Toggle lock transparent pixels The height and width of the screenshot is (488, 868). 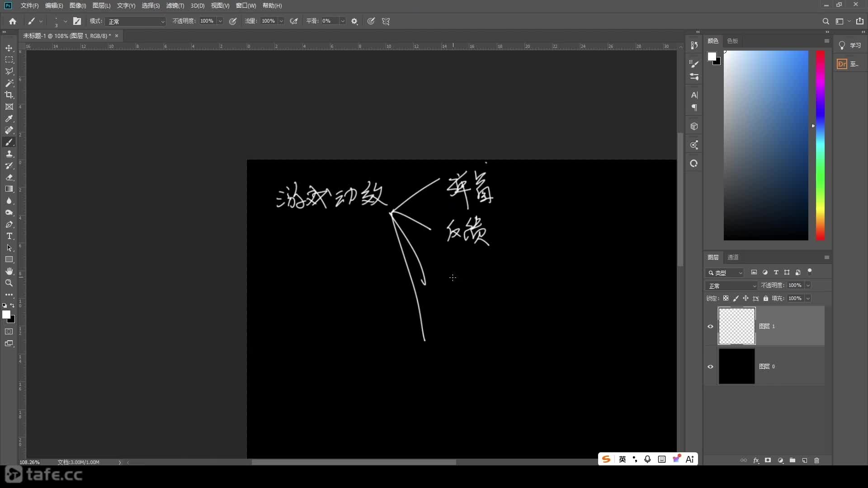[726, 298]
